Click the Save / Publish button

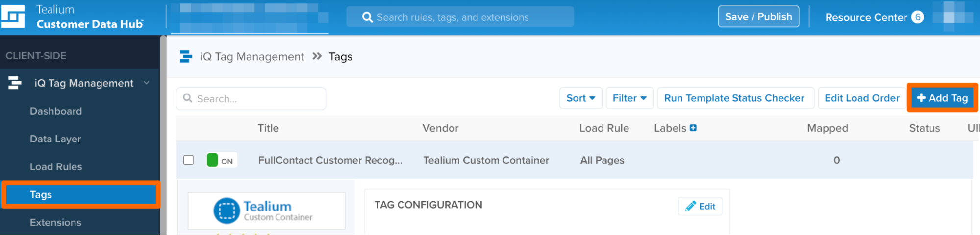(758, 17)
